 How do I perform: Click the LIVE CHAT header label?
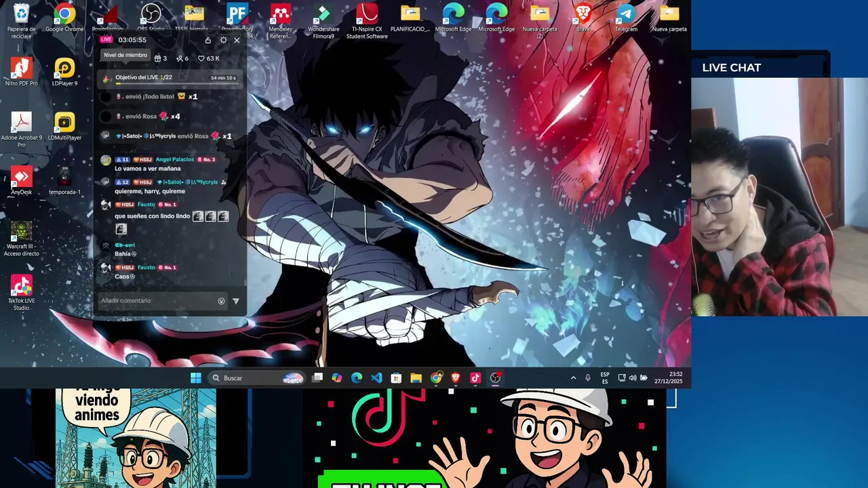click(x=731, y=68)
